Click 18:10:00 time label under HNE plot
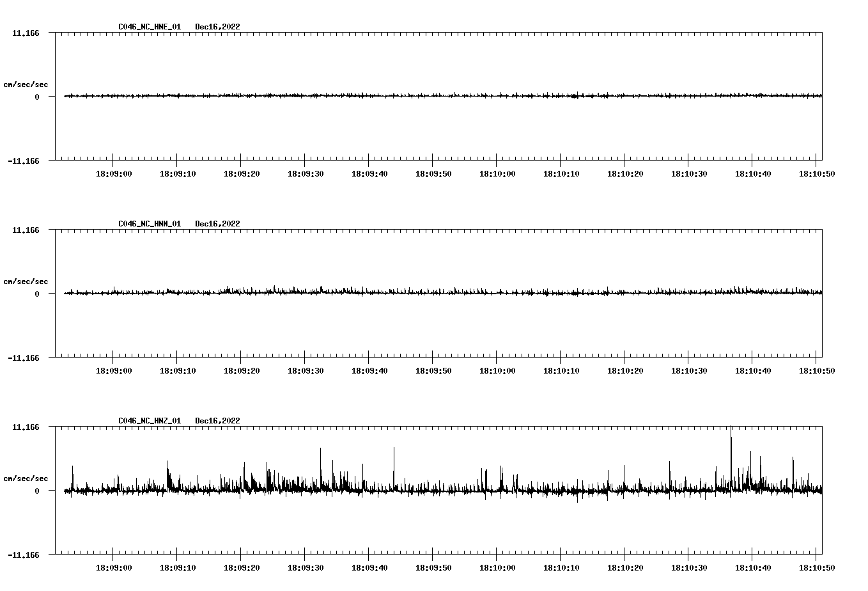This screenshot has width=868, height=591. click(497, 173)
